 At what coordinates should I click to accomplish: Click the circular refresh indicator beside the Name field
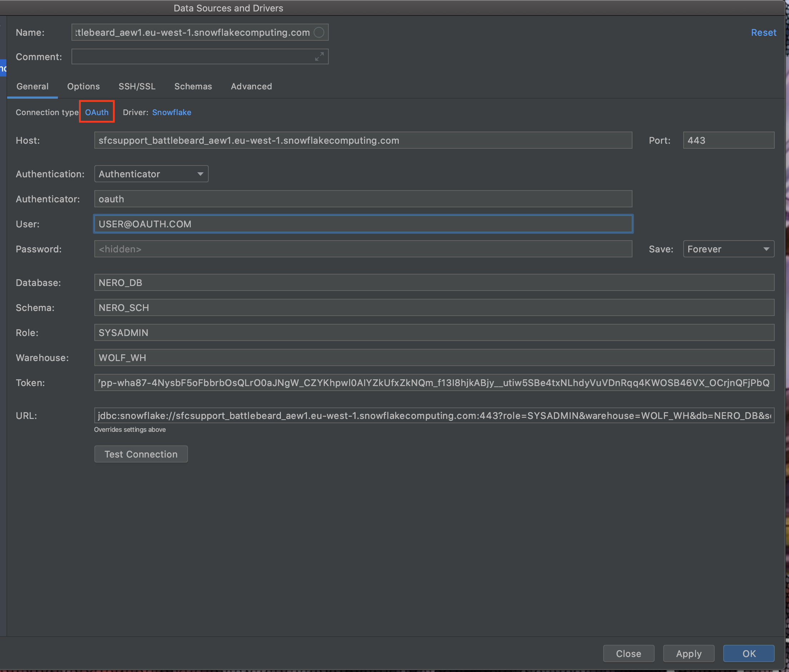pyautogui.click(x=319, y=33)
